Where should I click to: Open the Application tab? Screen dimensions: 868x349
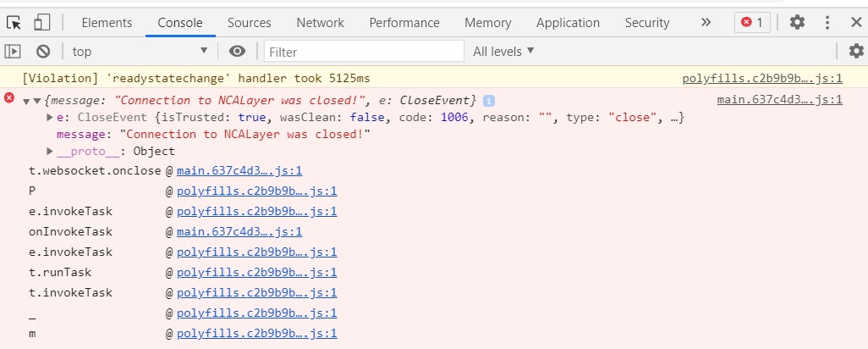(x=568, y=23)
